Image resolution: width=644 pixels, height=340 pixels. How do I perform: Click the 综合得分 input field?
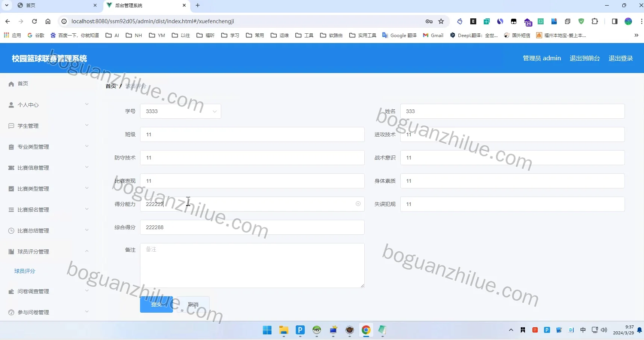pyautogui.click(x=252, y=227)
